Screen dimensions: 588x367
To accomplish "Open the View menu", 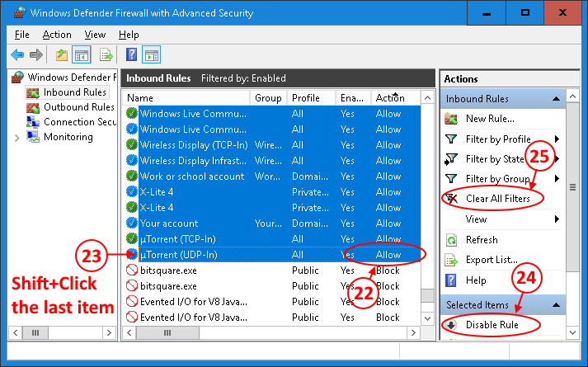I will (x=95, y=35).
